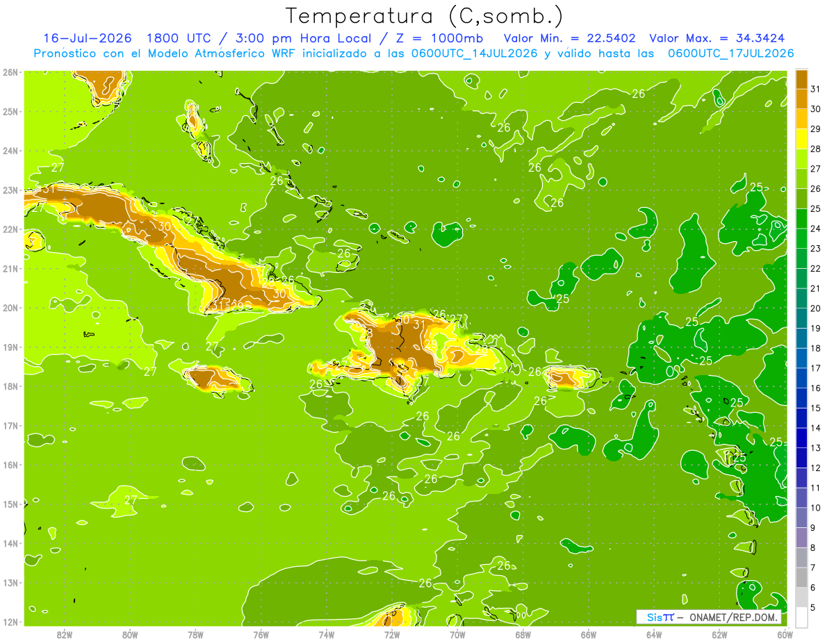834x644 pixels.
Task: Click the colorbar swatch between 27 and 28
Action: [802, 159]
